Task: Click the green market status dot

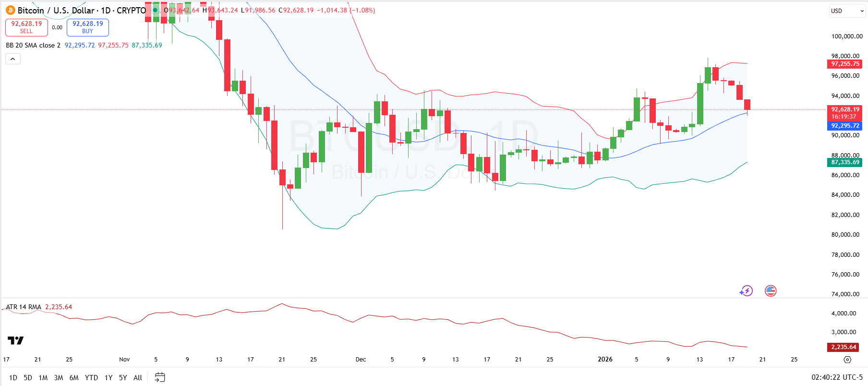Action: pyautogui.click(x=155, y=10)
